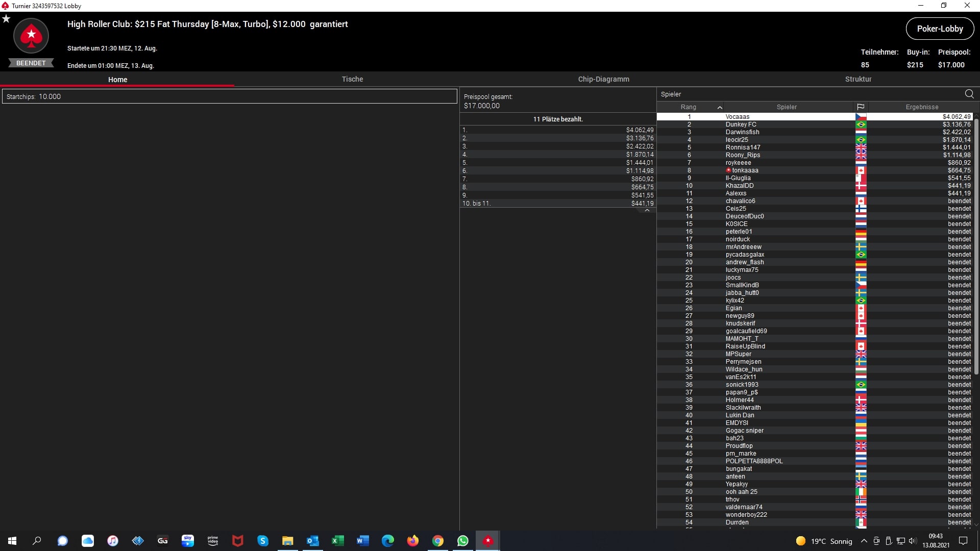Open Firefox from the taskbar
The width and height of the screenshot is (980, 551).
[x=413, y=541]
